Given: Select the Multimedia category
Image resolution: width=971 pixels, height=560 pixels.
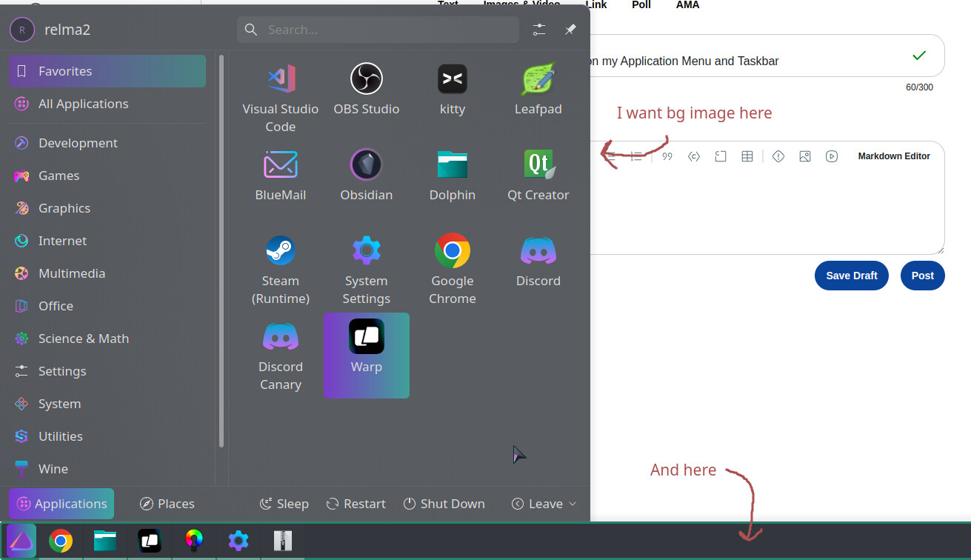Looking at the screenshot, I should (x=107, y=273).
